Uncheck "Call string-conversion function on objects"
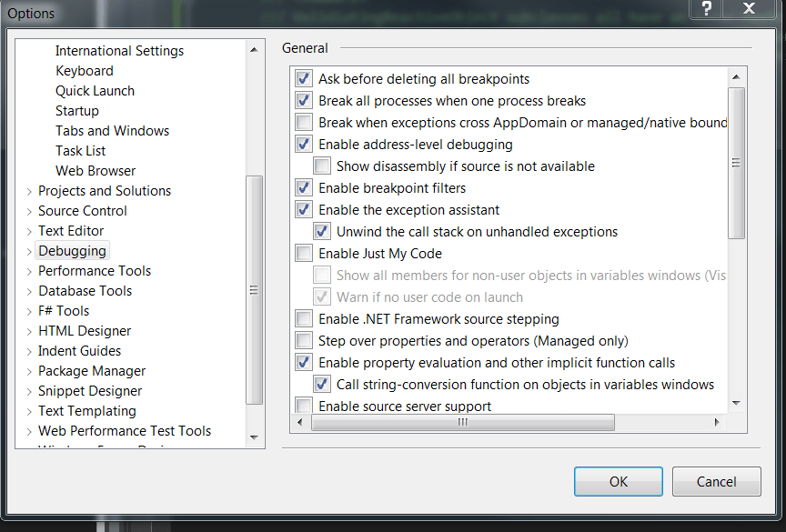The height and width of the screenshot is (532, 786). tap(321, 384)
